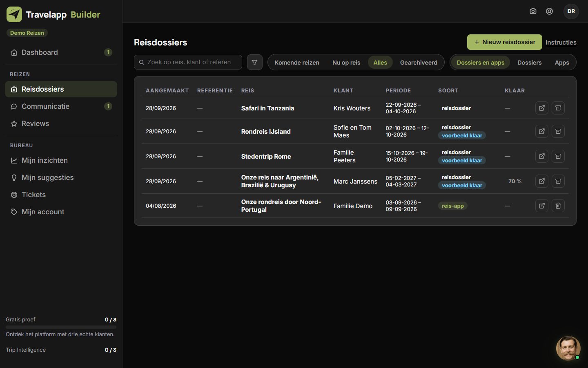
Task: Select Dossiers en apps view
Action: (x=481, y=63)
